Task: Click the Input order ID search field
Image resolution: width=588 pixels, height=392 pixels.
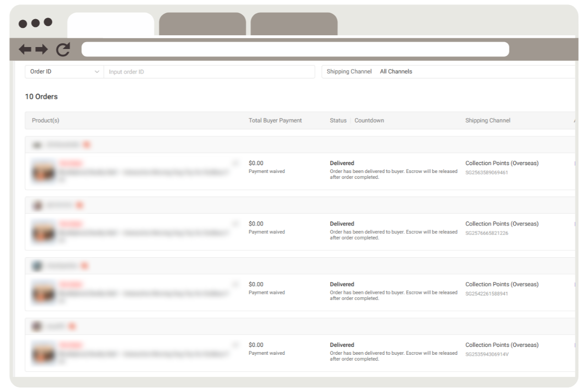Action: (209, 72)
